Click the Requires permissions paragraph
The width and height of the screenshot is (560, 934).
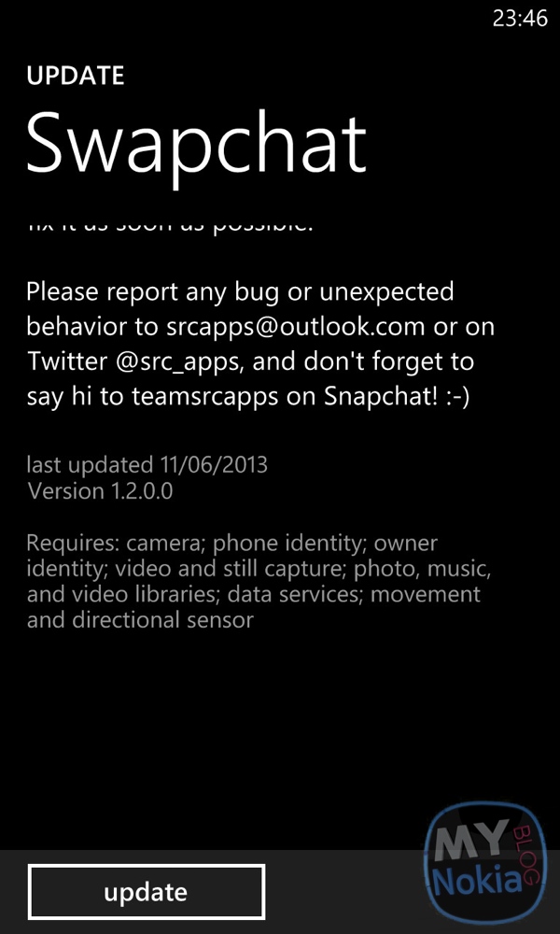click(x=259, y=581)
